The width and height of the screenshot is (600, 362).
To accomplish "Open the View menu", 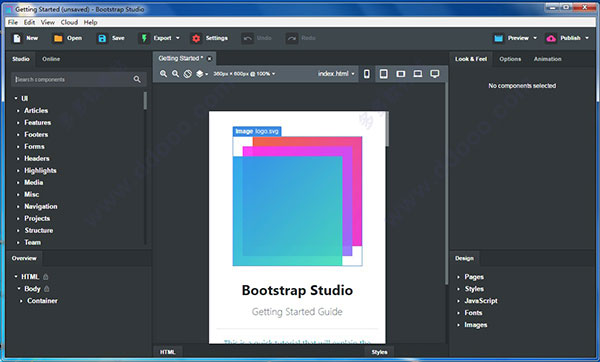I will 48,22.
